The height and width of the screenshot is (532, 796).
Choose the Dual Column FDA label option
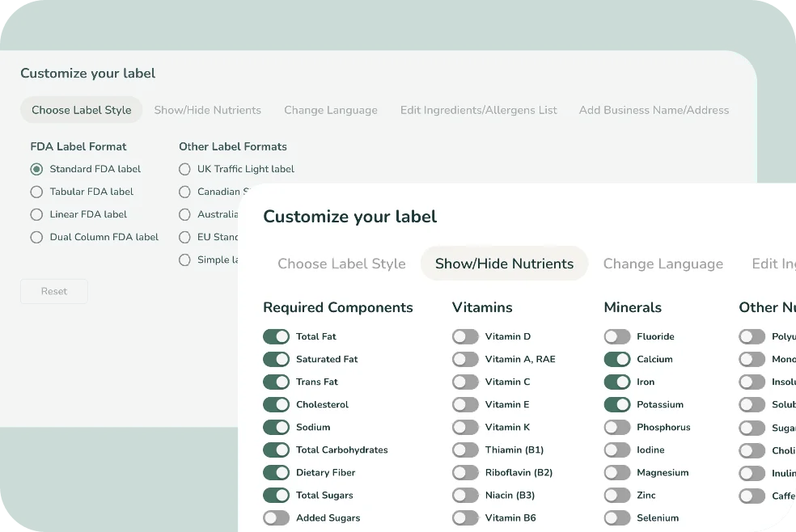click(x=36, y=237)
